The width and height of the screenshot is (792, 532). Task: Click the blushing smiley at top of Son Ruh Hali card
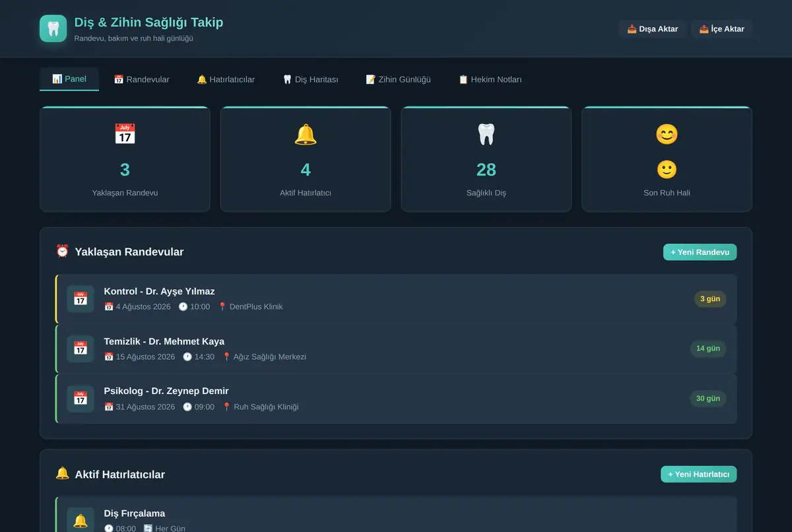point(667,134)
